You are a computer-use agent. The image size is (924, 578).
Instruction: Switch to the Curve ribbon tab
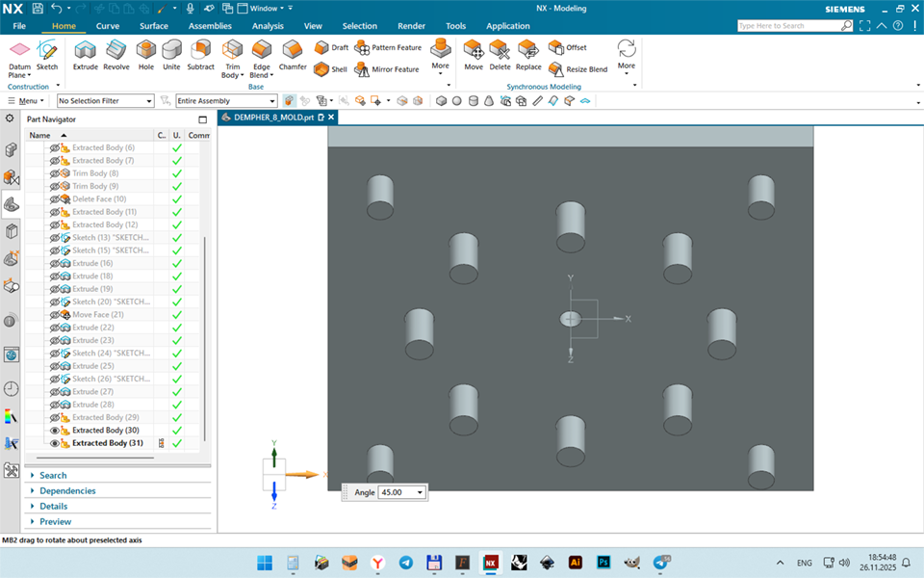(x=107, y=26)
